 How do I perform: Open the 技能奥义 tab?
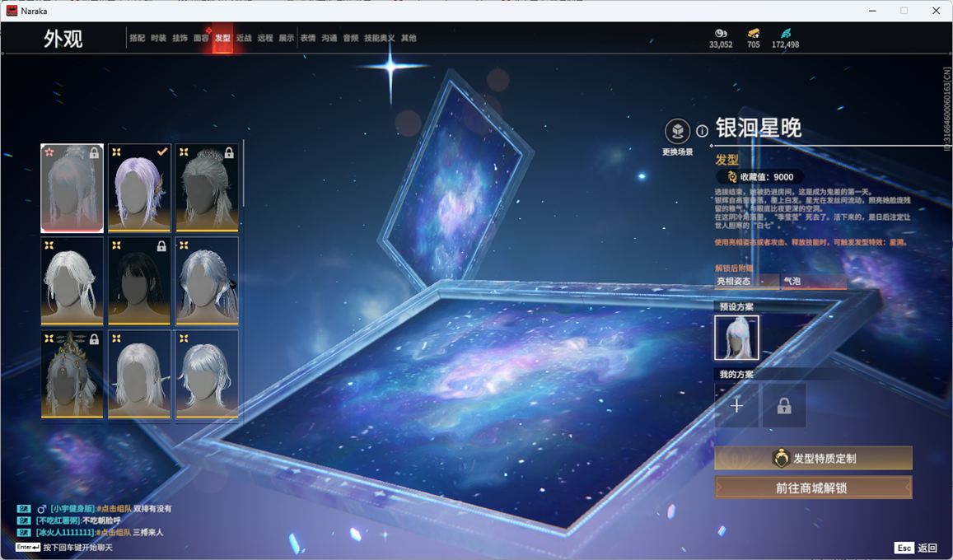click(379, 38)
